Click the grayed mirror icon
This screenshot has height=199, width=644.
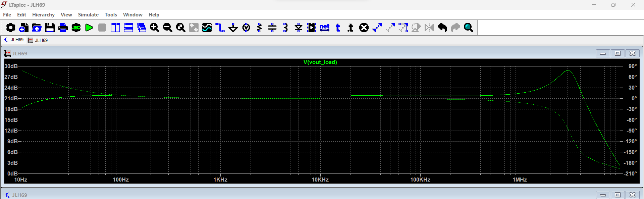[x=429, y=28]
